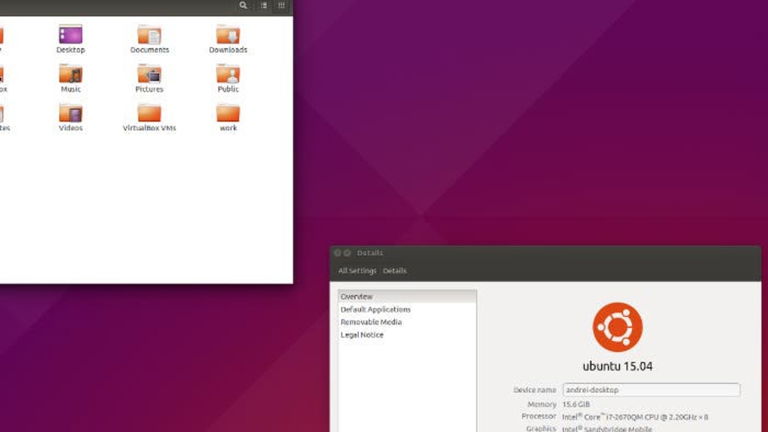Click the Details window title
768x432 pixels.
[x=370, y=253]
